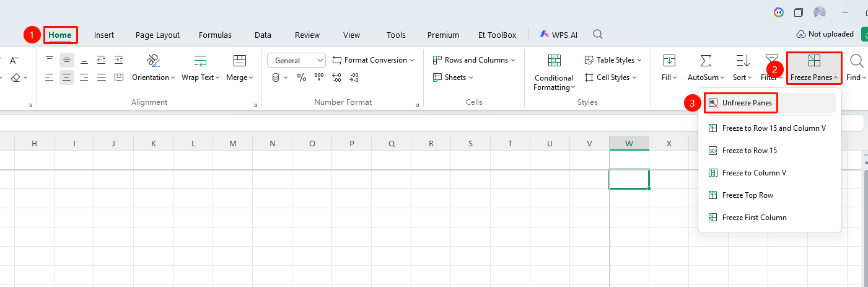
Task: Select column H header
Action: [x=35, y=143]
